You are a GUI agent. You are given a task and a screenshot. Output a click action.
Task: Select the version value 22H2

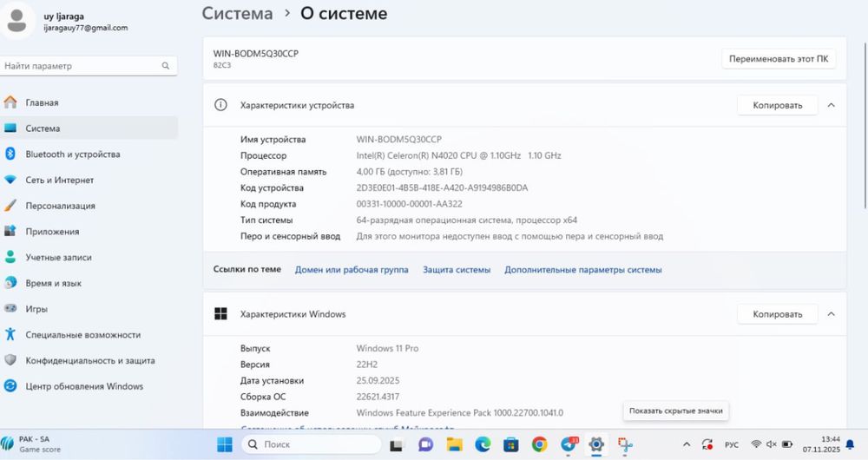(366, 365)
